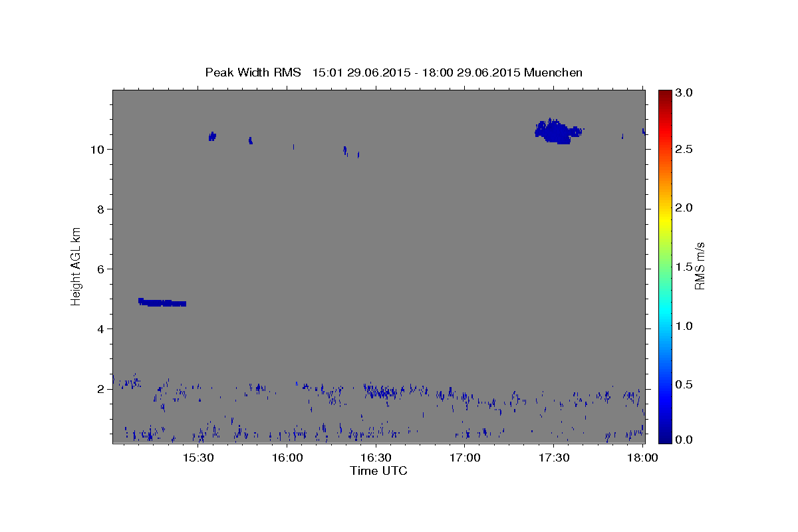This screenshot has height=532, width=798.
Task: Click the colorbar value 0.5
Action: pos(685,384)
